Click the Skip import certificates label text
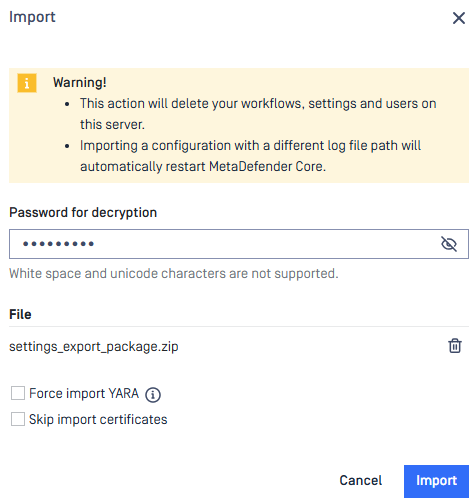Screen dimensions: 471x499 (x=98, y=419)
